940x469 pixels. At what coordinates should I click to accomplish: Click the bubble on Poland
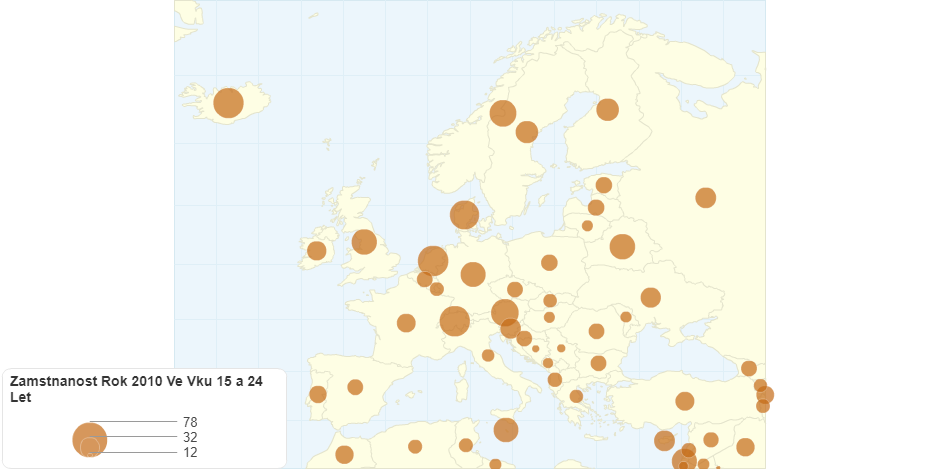(x=549, y=263)
